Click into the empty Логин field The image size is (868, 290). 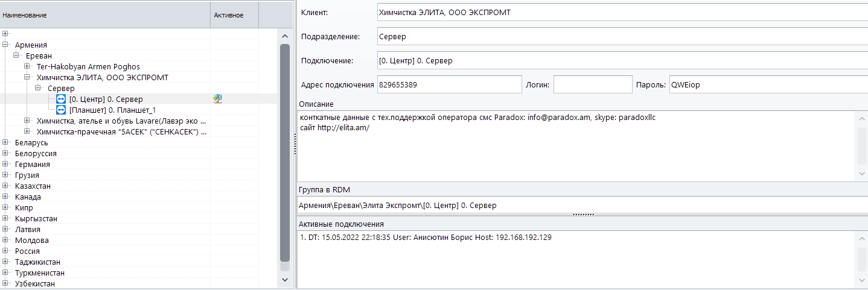pos(593,85)
